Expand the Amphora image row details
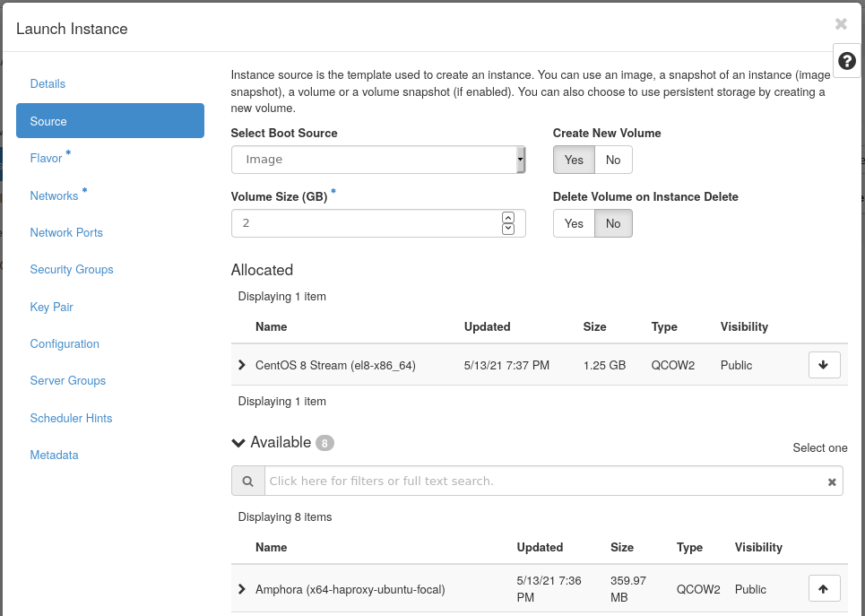The height and width of the screenshot is (616, 865). point(242,589)
